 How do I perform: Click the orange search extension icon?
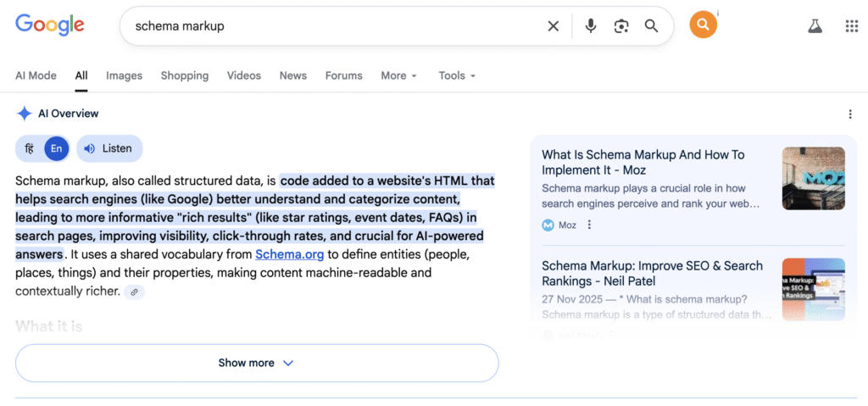[703, 25]
